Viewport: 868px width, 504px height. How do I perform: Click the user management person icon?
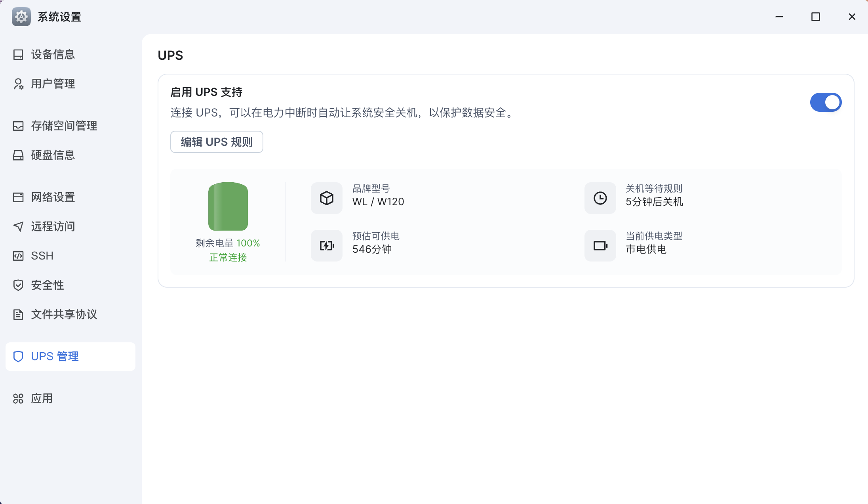pyautogui.click(x=18, y=84)
